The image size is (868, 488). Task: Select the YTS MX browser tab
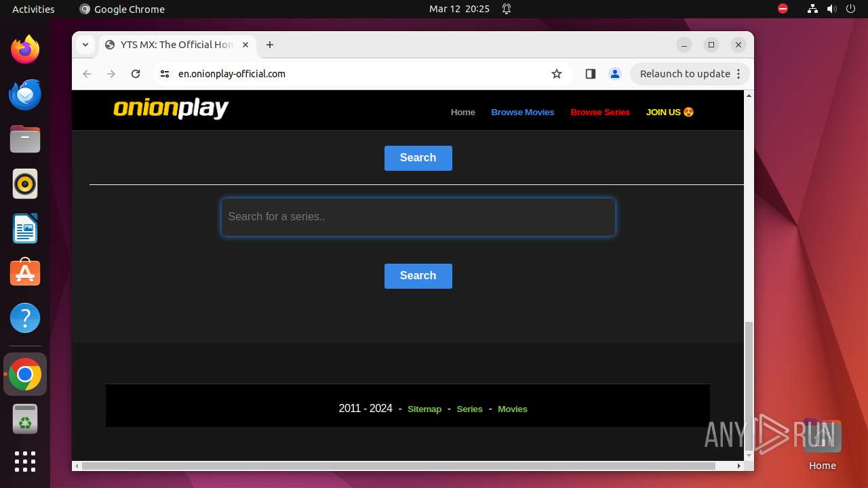[178, 45]
